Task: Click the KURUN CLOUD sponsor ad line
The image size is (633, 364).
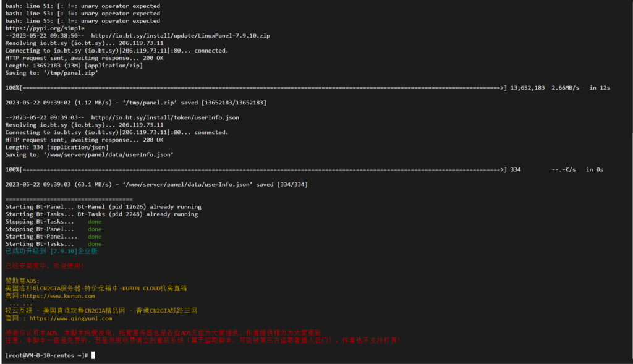Action: pyautogui.click(x=96, y=288)
